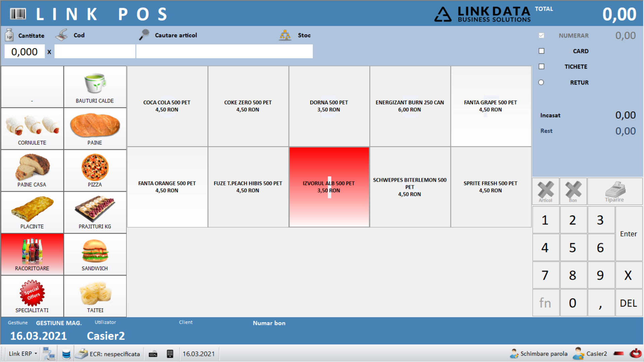
Task: Click the Cod scanner icon
Action: click(62, 35)
